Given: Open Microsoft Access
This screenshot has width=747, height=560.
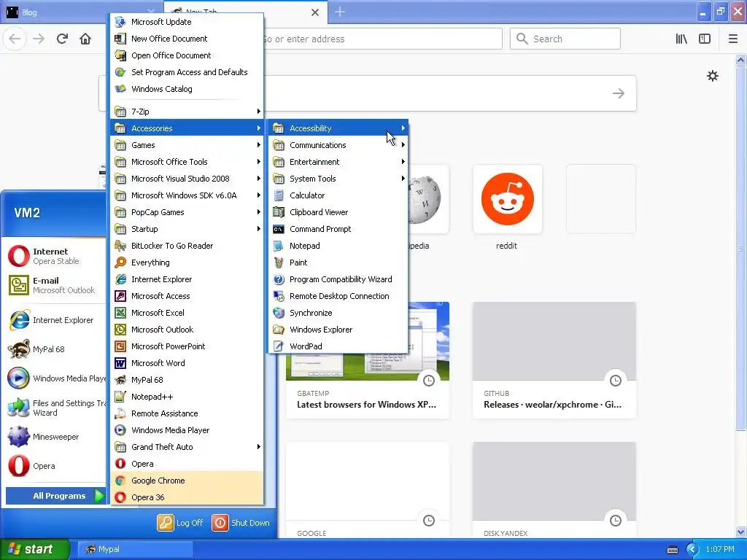Looking at the screenshot, I should tap(187, 296).
